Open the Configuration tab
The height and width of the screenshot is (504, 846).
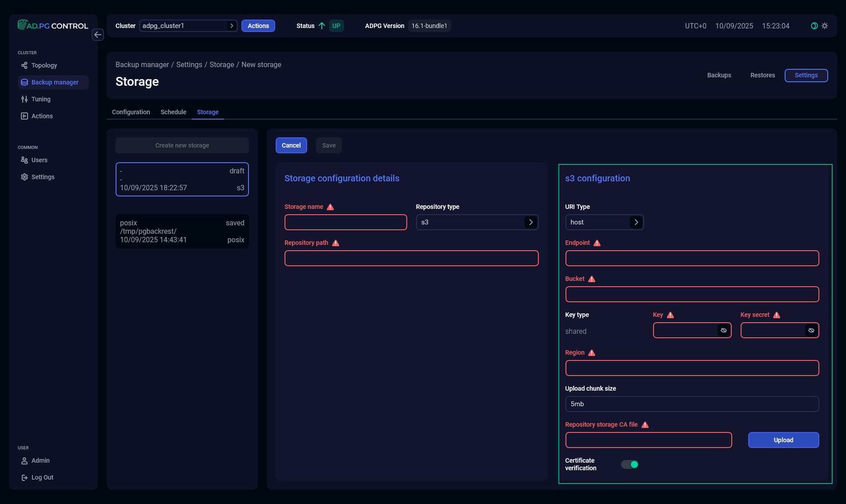(x=131, y=112)
